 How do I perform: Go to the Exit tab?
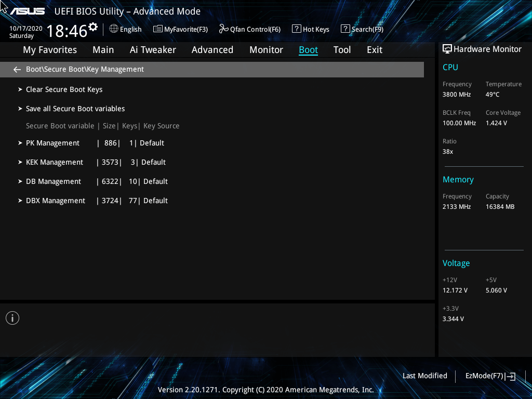coord(375,50)
